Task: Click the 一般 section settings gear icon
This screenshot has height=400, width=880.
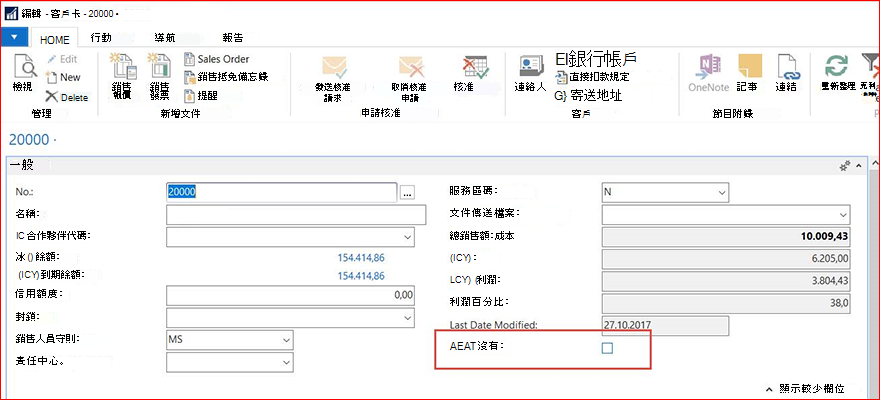Action: pos(844,166)
